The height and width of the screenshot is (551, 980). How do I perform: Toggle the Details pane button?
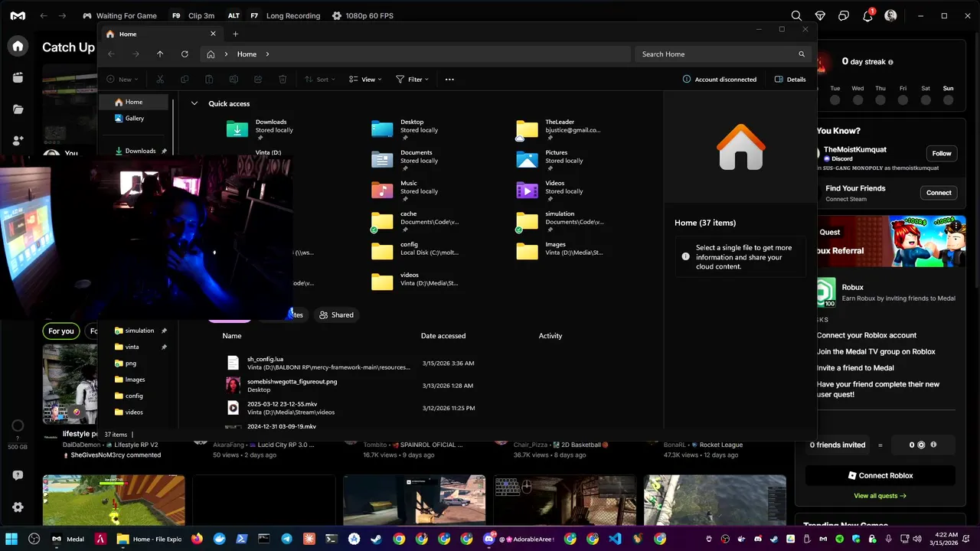point(790,79)
